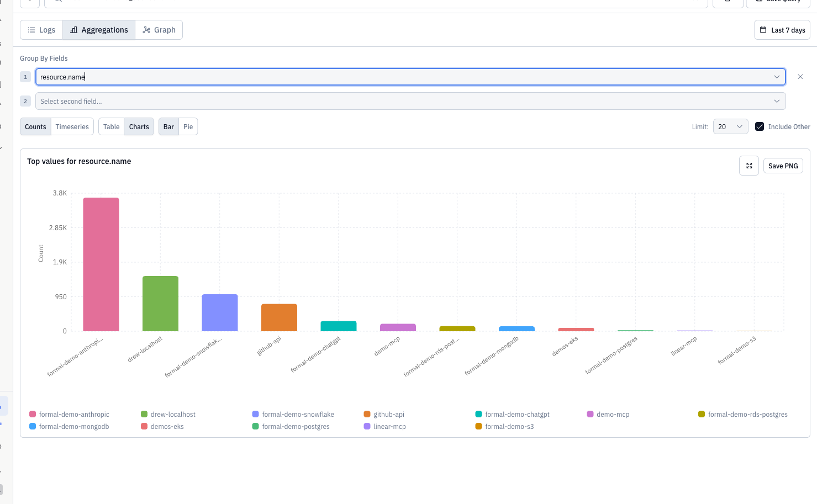The width and height of the screenshot is (817, 504).
Task: Remove the resource.name group-by field
Action: click(x=800, y=77)
